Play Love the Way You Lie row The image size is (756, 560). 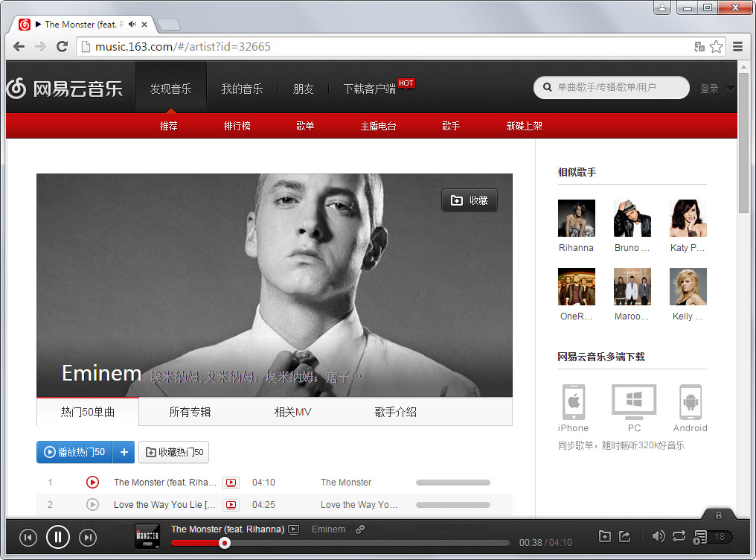coord(92,505)
